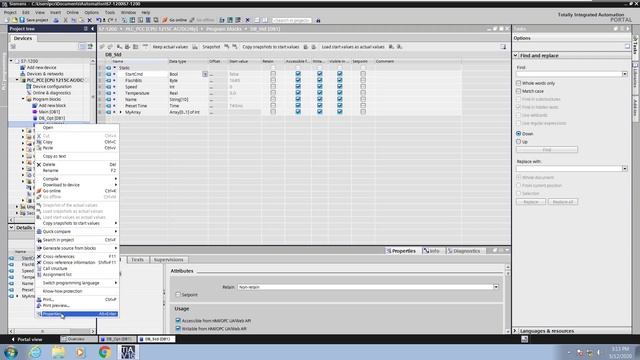Click the Add new device icon in project tree
This screenshot has height=360, width=640.
[23, 67]
